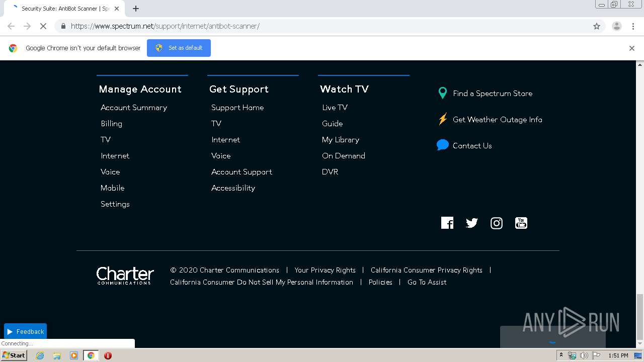
Task: Open the Twitter social icon
Action: tap(472, 223)
